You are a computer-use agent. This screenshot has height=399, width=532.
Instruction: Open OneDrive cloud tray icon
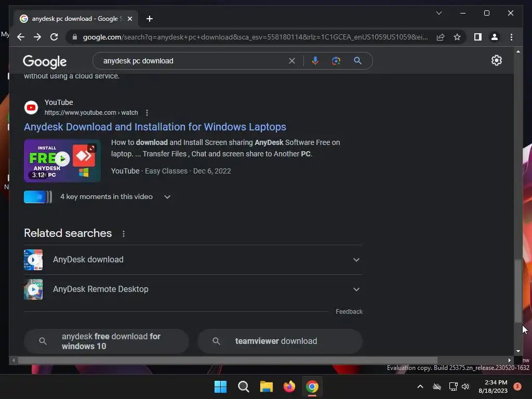click(x=437, y=387)
